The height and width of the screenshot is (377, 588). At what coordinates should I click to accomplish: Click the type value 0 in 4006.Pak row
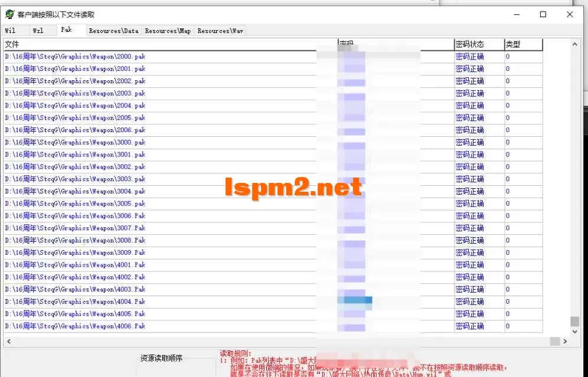click(x=508, y=326)
